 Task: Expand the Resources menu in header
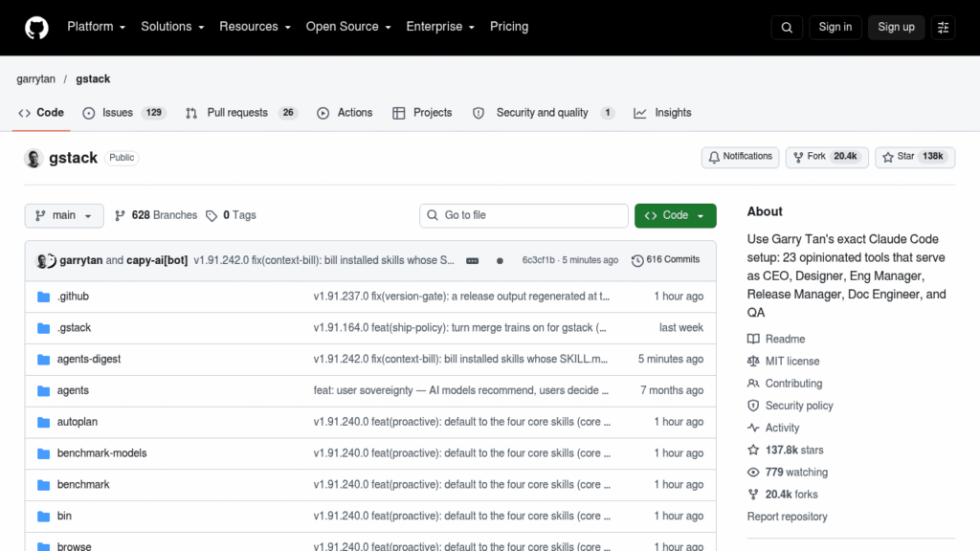point(255,27)
